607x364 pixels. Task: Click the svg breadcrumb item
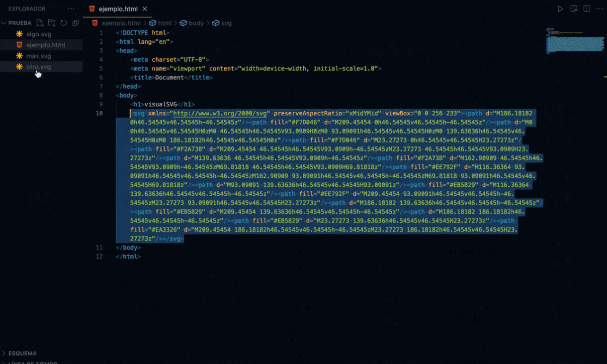pyautogui.click(x=226, y=23)
